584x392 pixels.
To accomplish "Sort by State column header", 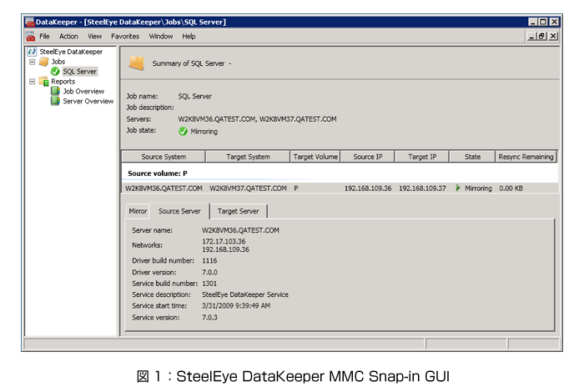I will (x=473, y=157).
